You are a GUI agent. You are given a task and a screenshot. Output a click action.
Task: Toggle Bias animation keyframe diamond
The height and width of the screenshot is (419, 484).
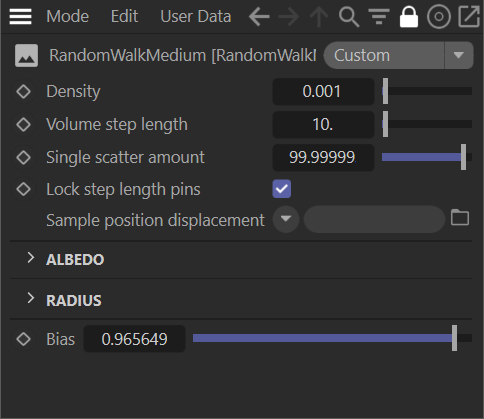point(23,339)
